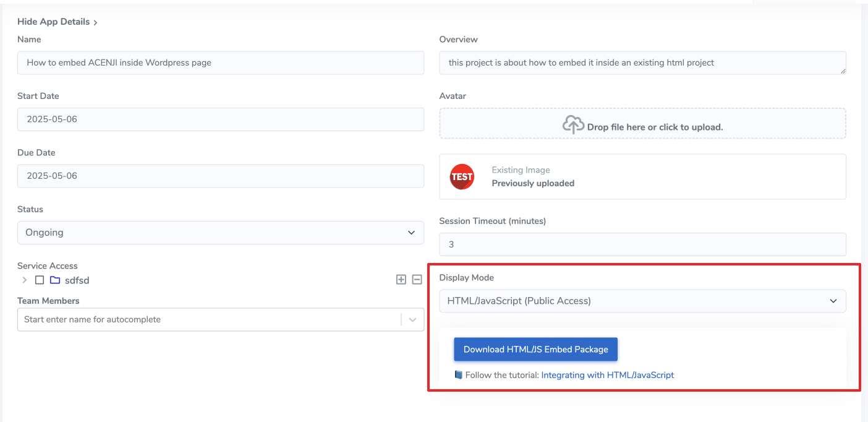Expand the sdfsd tree node chevron
This screenshot has height=422, width=868.
(x=24, y=280)
